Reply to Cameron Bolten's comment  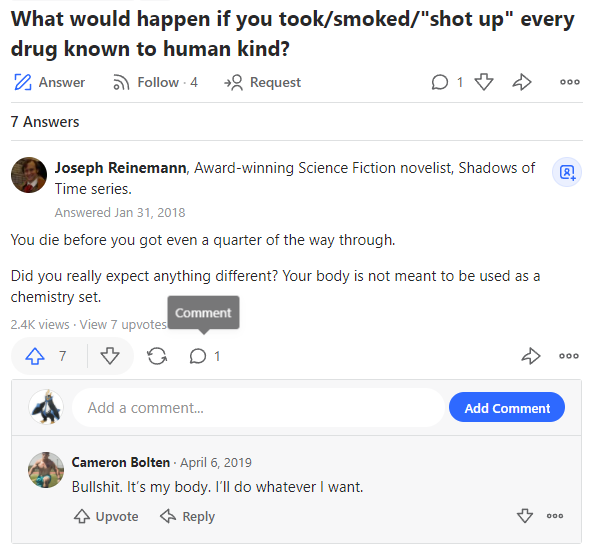187,516
